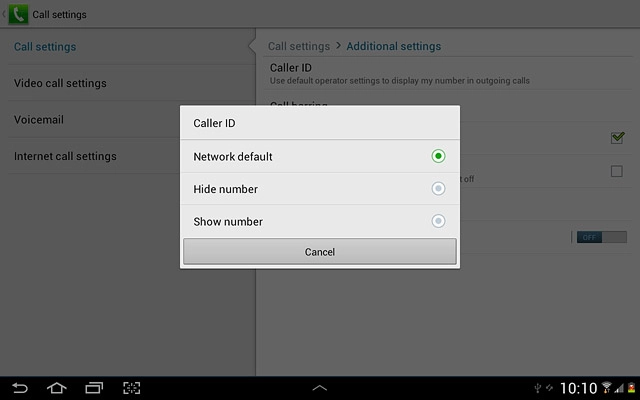Select Hide number radio button
The width and height of the screenshot is (640, 400).
(x=438, y=189)
